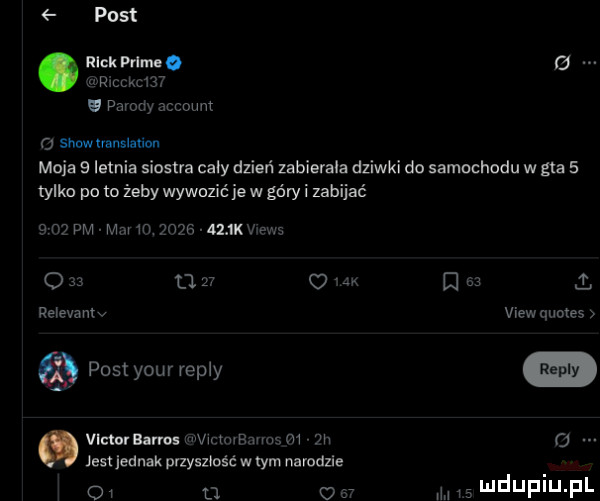
Task: Open more options on Victor Barros reply
Action: tap(587, 441)
